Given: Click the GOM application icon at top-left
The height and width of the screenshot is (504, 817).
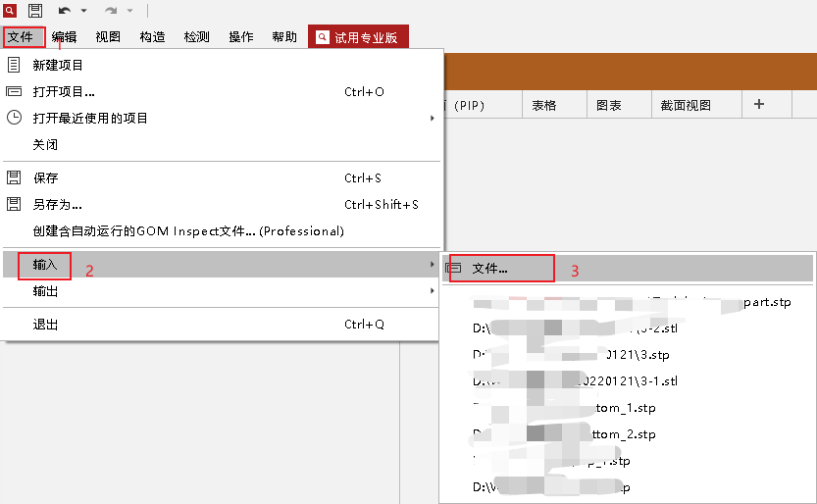Looking at the screenshot, I should [10, 11].
